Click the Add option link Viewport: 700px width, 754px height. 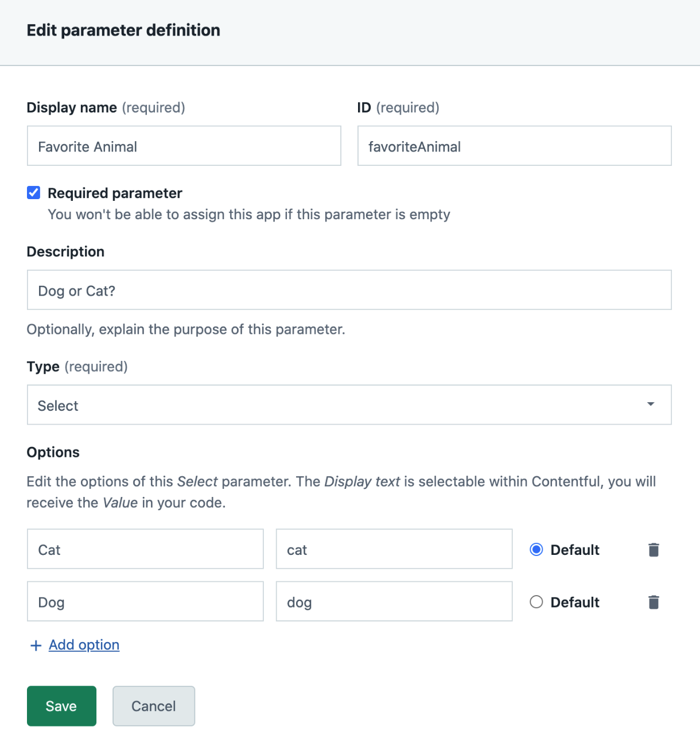[x=84, y=645]
